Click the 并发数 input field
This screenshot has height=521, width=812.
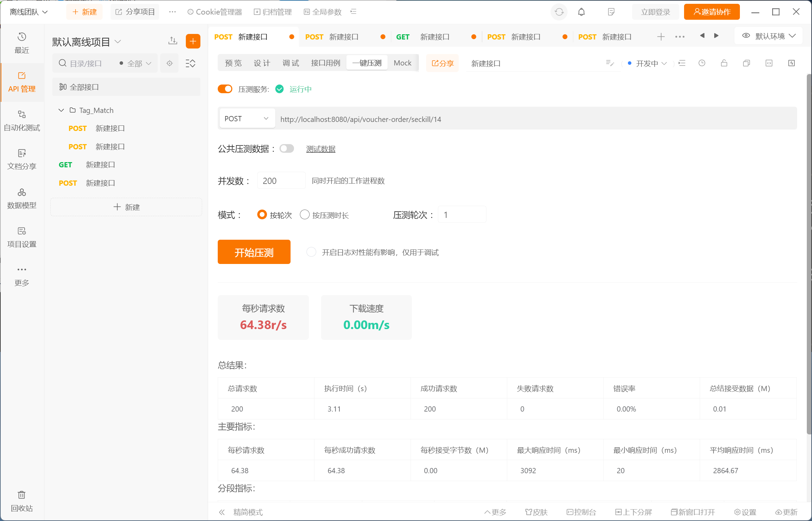click(x=281, y=181)
